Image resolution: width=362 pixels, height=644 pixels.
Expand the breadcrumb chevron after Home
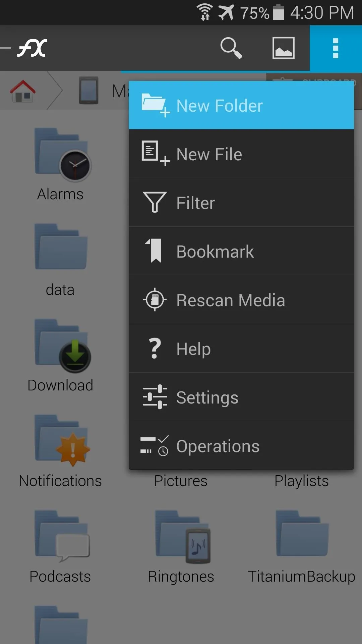55,90
